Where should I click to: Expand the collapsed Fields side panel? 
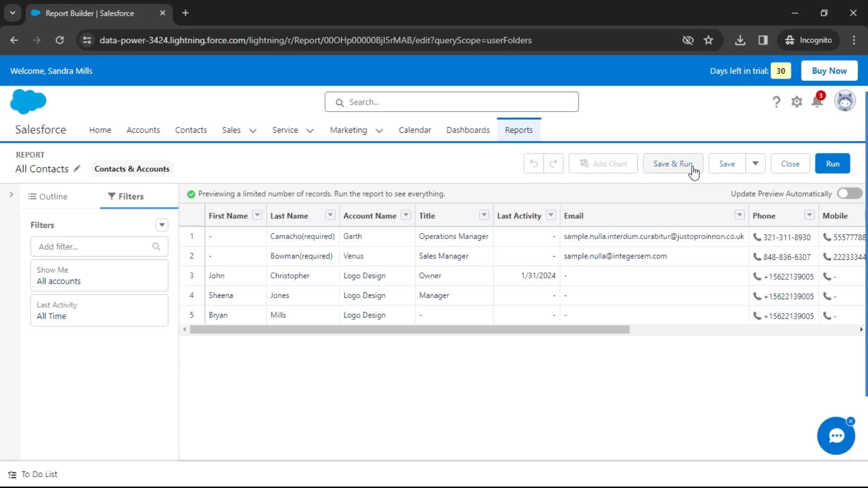click(11, 195)
